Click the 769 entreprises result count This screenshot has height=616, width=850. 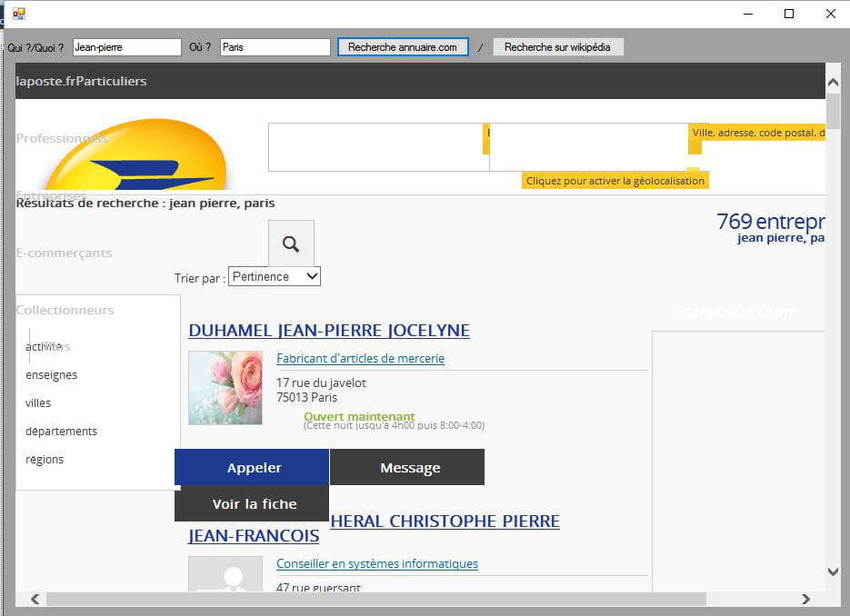(771, 221)
